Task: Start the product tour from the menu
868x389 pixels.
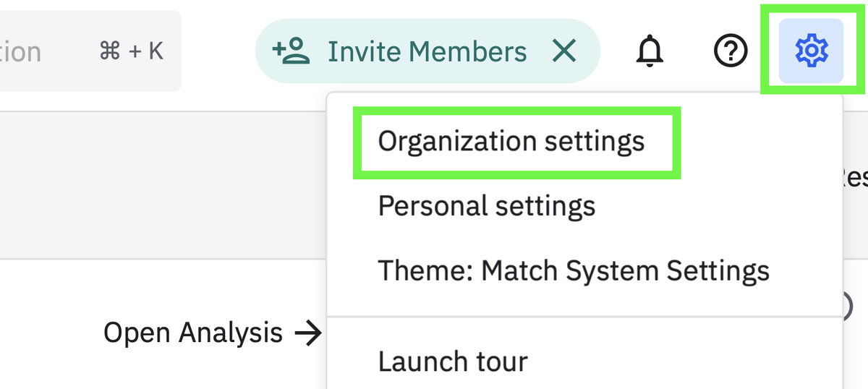Action: point(453,361)
